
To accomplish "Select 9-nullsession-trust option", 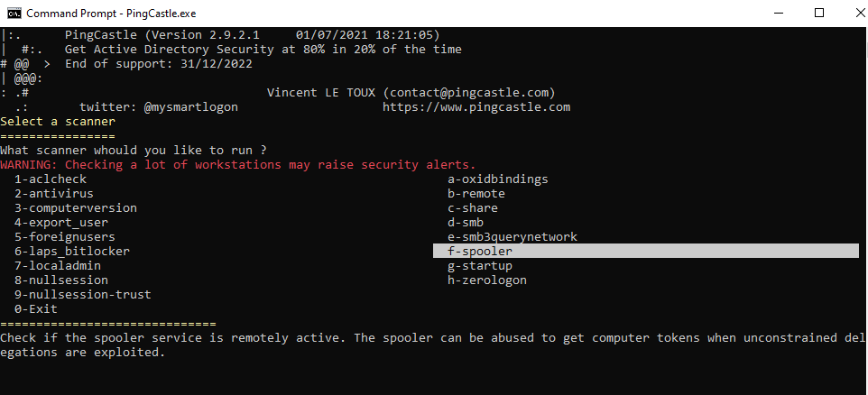I will point(83,295).
